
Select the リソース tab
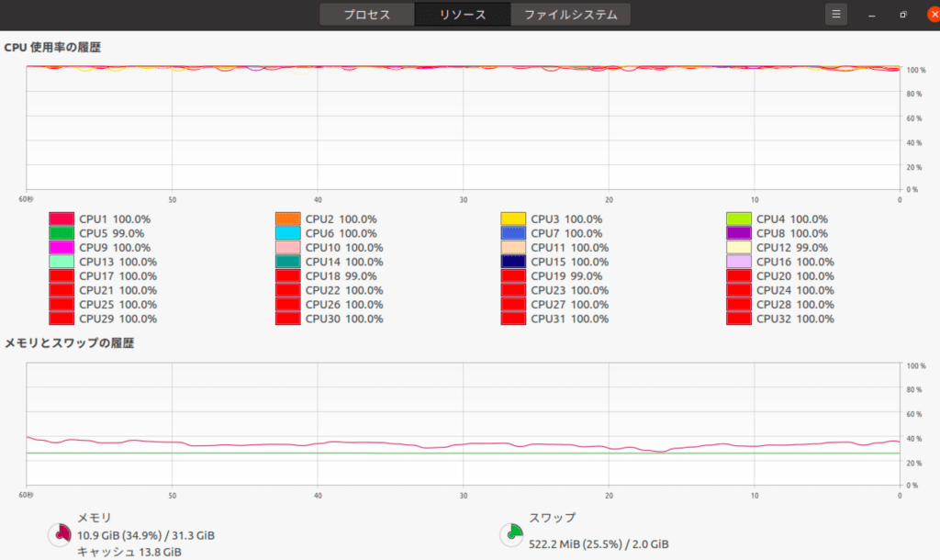tap(463, 15)
